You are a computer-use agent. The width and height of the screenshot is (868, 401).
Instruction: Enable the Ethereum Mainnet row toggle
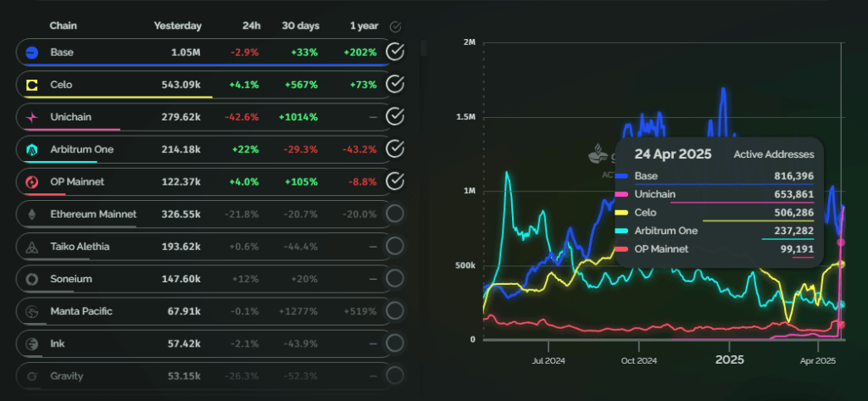click(x=394, y=214)
